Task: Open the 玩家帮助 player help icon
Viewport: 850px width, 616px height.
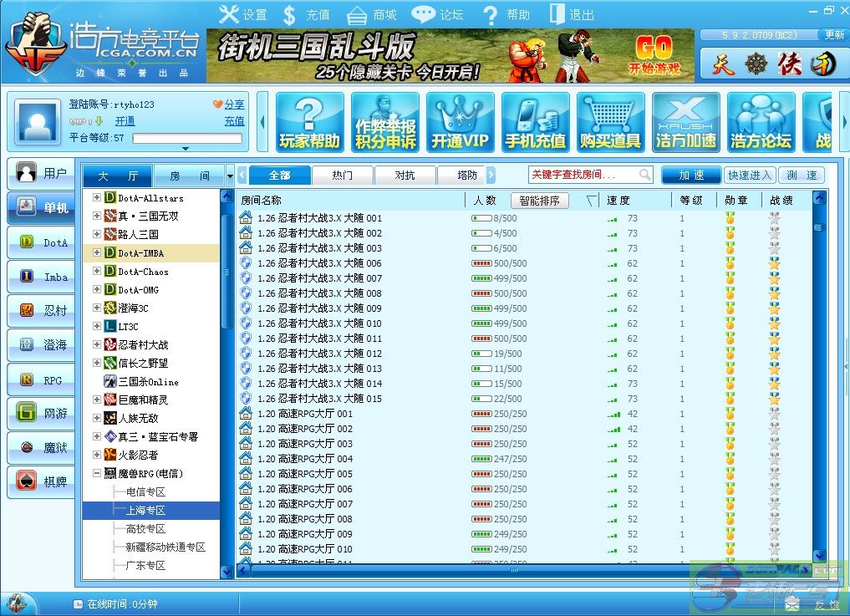Action: pos(309,122)
